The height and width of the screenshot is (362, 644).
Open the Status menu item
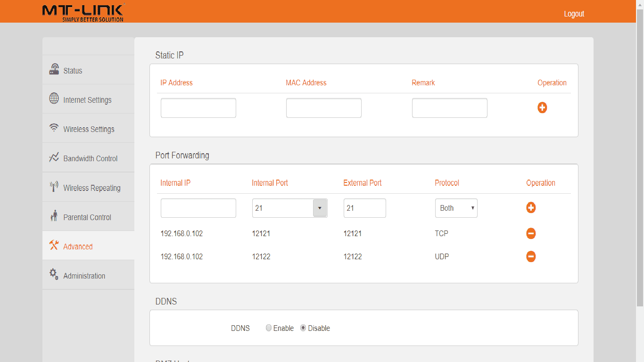[x=88, y=70]
